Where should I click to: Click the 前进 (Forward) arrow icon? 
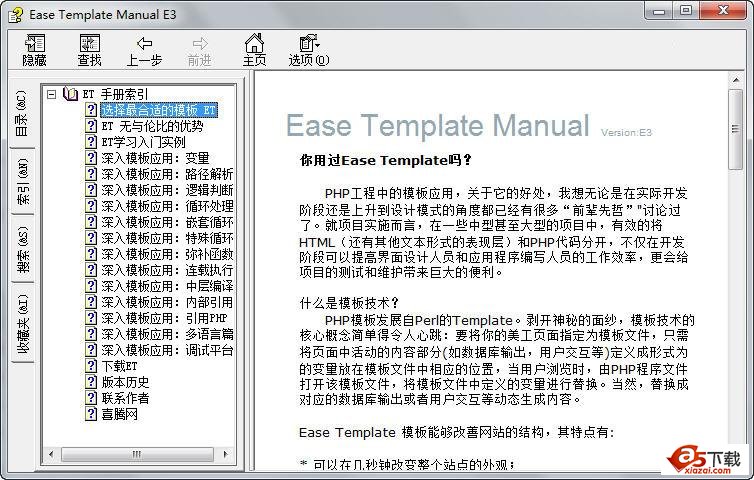click(x=200, y=44)
